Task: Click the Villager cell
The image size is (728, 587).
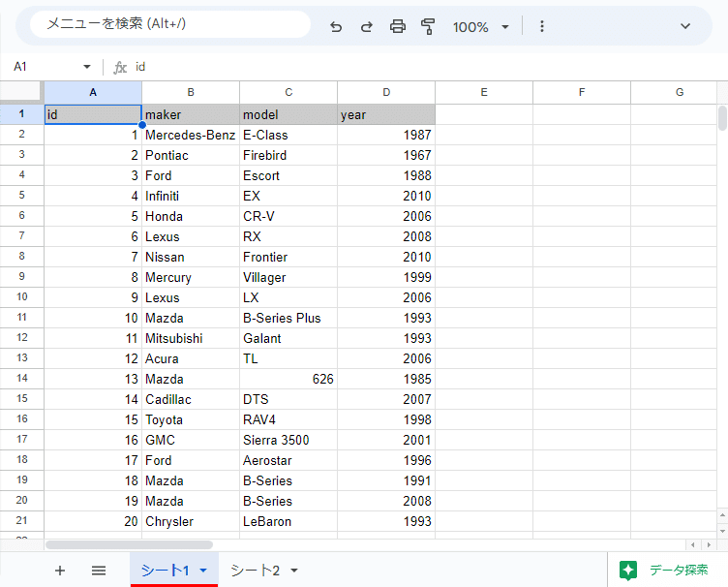Action: pos(288,278)
